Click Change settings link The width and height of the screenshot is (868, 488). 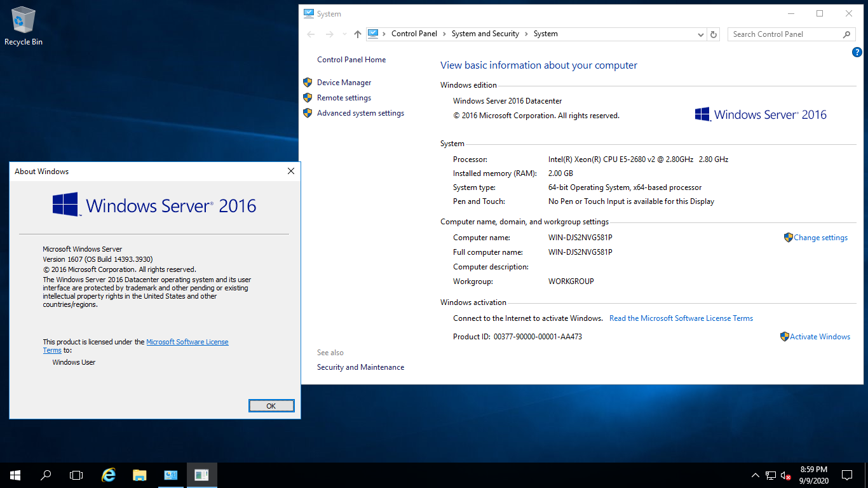(x=820, y=238)
